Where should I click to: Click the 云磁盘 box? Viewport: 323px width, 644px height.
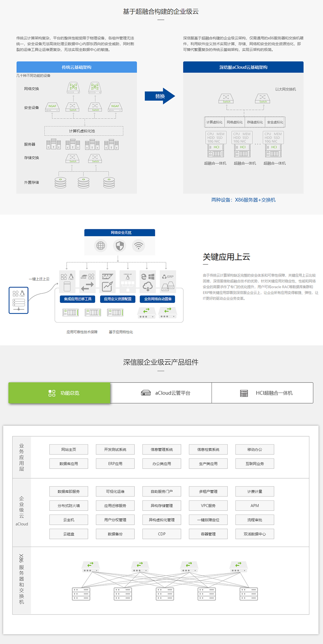[x=69, y=534]
